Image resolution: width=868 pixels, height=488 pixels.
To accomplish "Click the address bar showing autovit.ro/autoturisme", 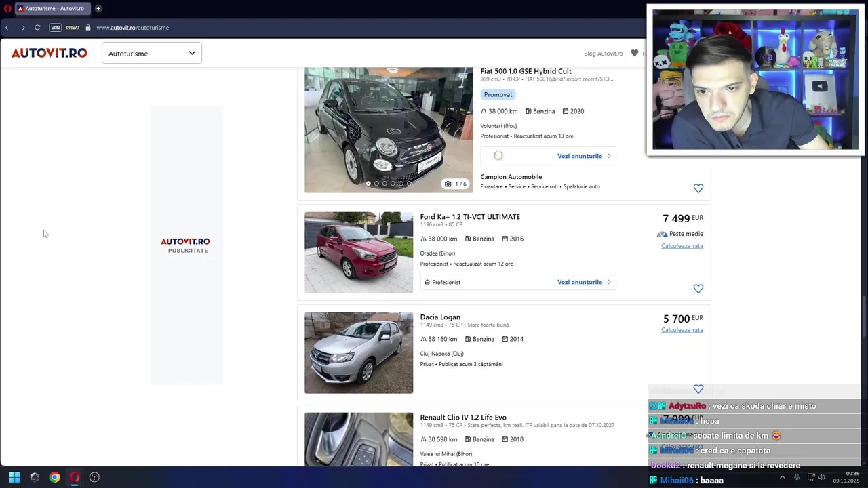I will [x=133, y=28].
